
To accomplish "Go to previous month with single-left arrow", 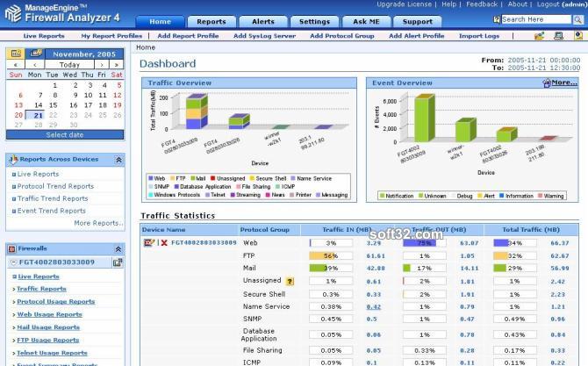I will [x=35, y=64].
